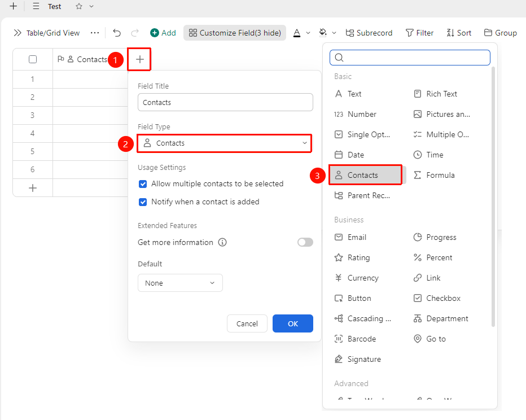Image resolution: width=526 pixels, height=420 pixels.
Task: Expand the chevron next to the star icon
Action: pyautogui.click(x=91, y=6)
